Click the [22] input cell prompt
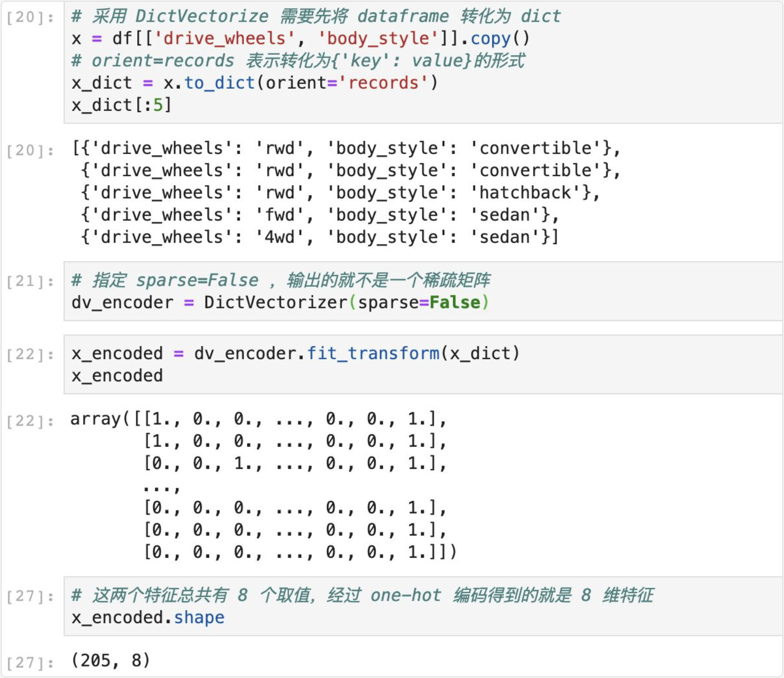This screenshot has width=784, height=678. coord(30,354)
